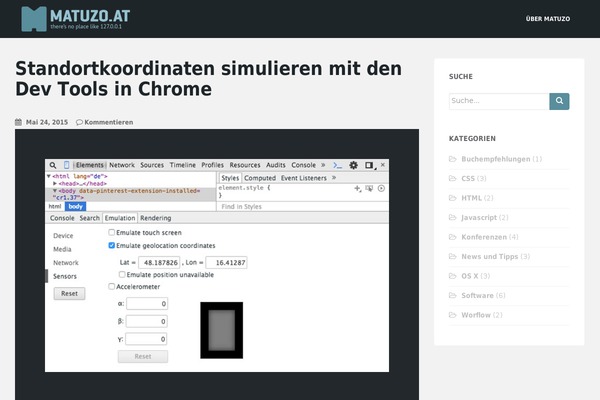Click folder icon beside Worflow category
This screenshot has height=400, width=600.
[x=453, y=315]
